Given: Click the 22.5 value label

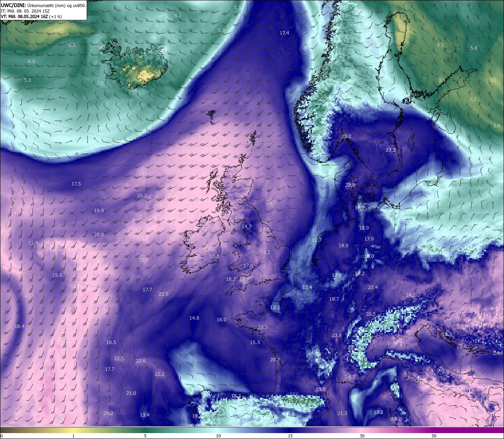Looking at the screenshot, I should (119, 359).
